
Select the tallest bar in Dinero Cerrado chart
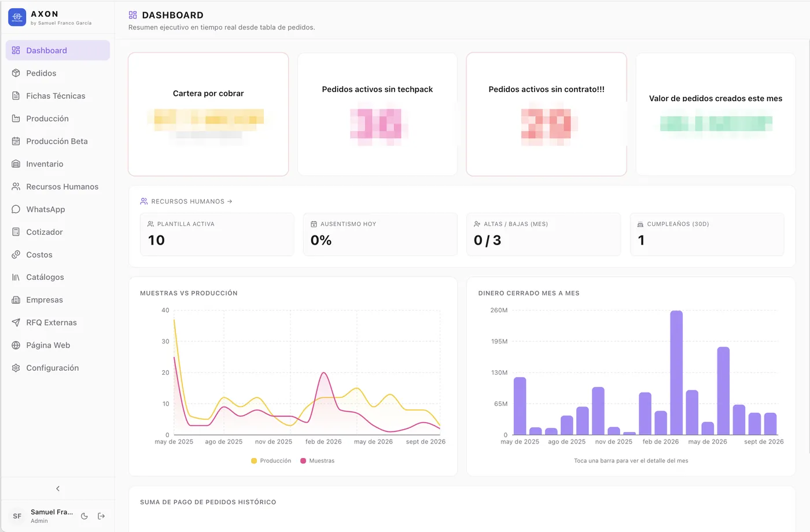676,372
